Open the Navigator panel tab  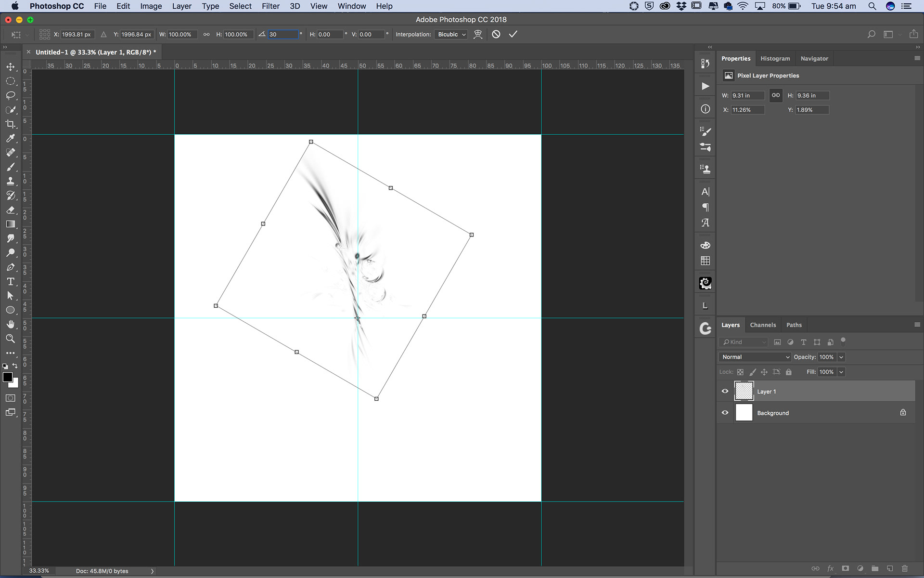(x=814, y=59)
